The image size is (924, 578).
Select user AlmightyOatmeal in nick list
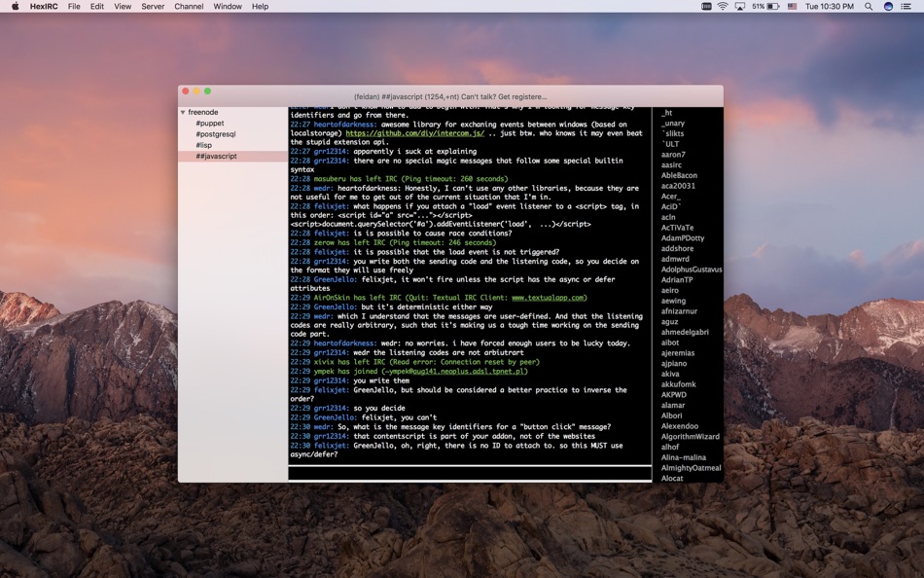(x=691, y=468)
